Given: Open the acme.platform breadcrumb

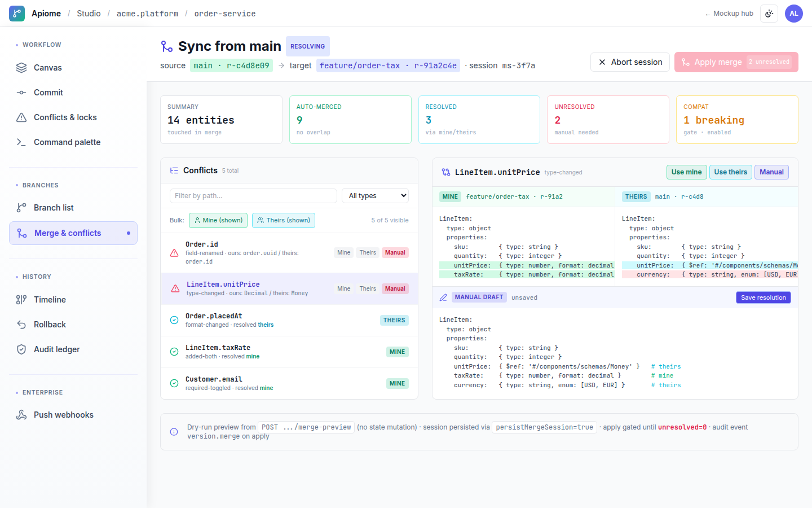Looking at the screenshot, I should pyautogui.click(x=147, y=14).
